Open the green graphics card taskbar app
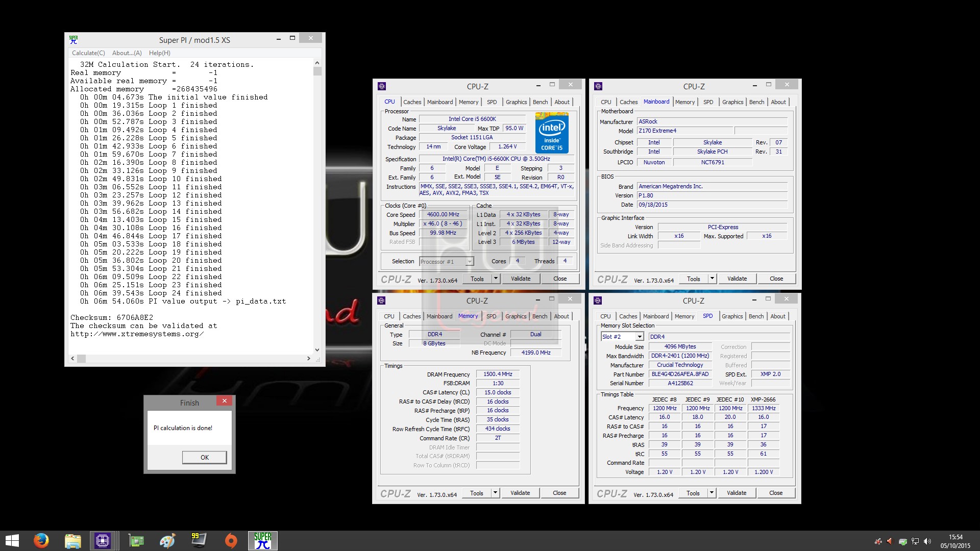The width and height of the screenshot is (980, 551). 136,541
